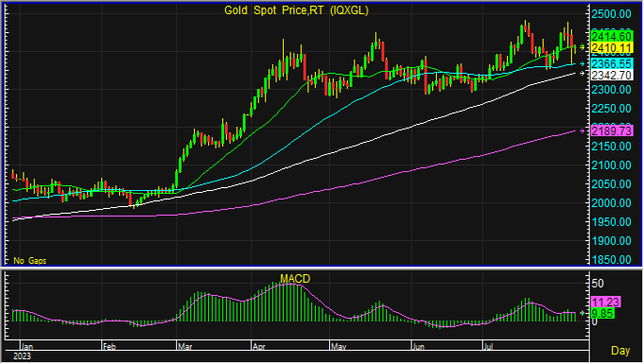
Task: Click the Gold Spot Price chart title
Action: (x=296, y=10)
